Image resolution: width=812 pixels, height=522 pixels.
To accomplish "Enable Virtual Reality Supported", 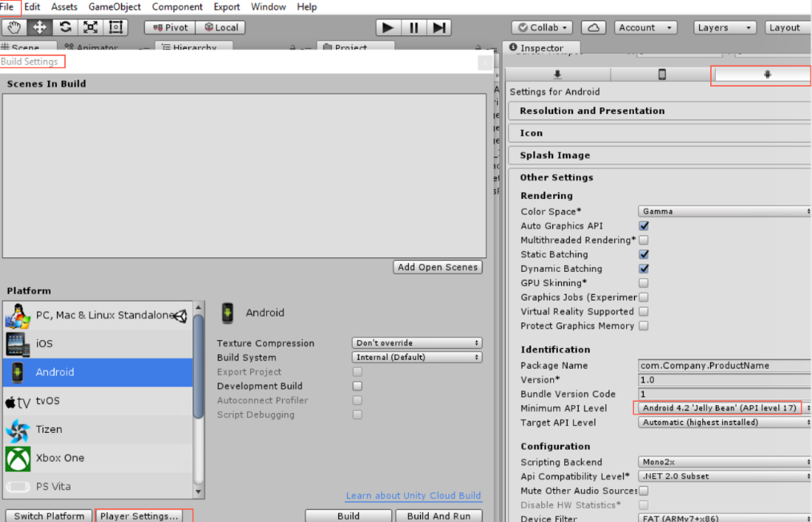I will (x=644, y=312).
